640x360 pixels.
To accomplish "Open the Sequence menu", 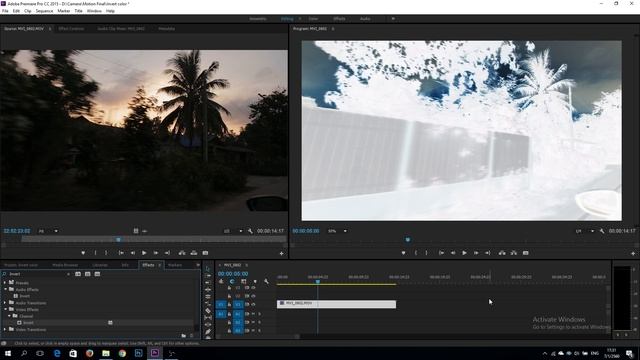I will pyautogui.click(x=44, y=11).
